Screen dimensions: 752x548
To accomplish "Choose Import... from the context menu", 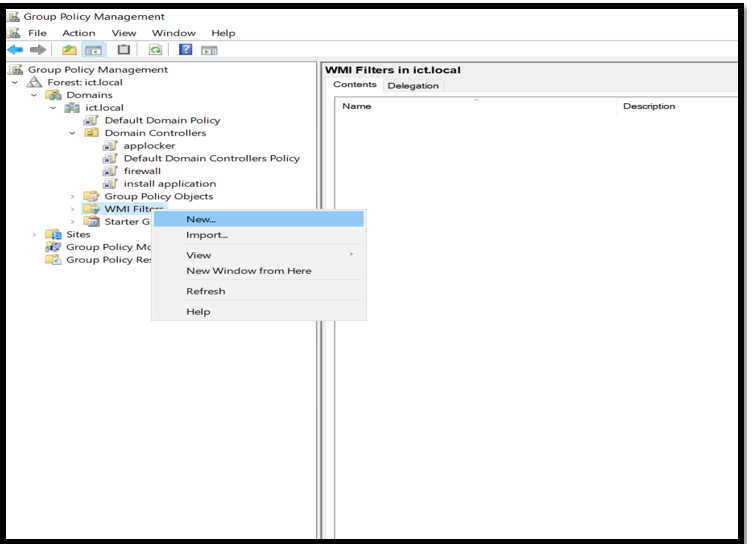I will pyautogui.click(x=259, y=235).
